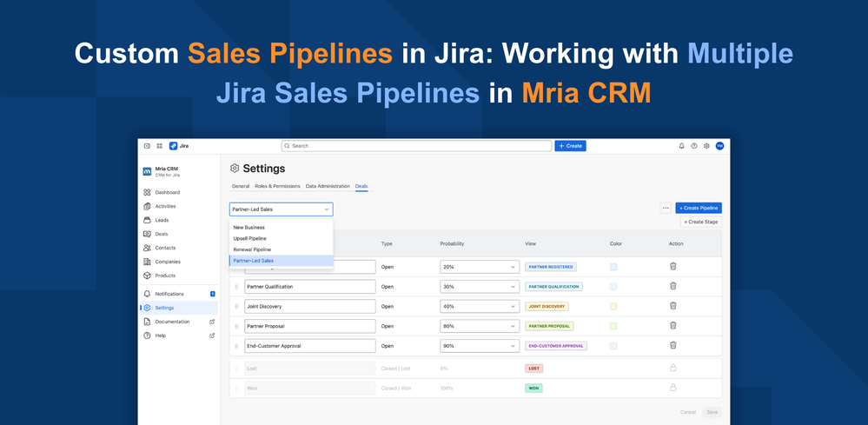This screenshot has height=425, width=868.
Task: Collapse the Partner-Led Sales pipeline dropdown
Action: point(282,209)
